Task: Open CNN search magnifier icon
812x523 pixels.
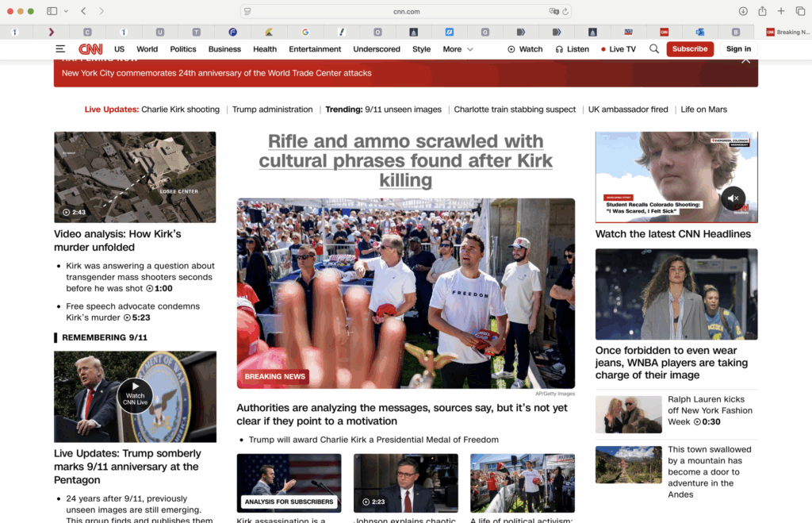Action: (x=653, y=48)
